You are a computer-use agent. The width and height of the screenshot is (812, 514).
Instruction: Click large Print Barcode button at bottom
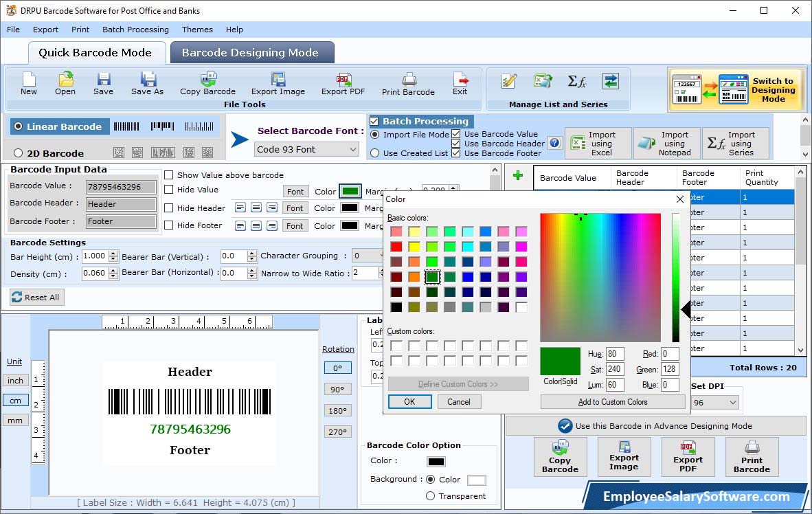click(x=752, y=456)
